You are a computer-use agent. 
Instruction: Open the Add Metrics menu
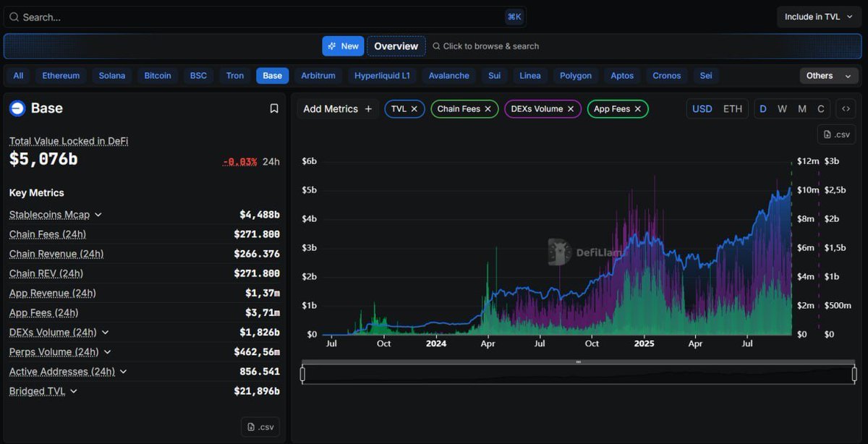tap(338, 108)
